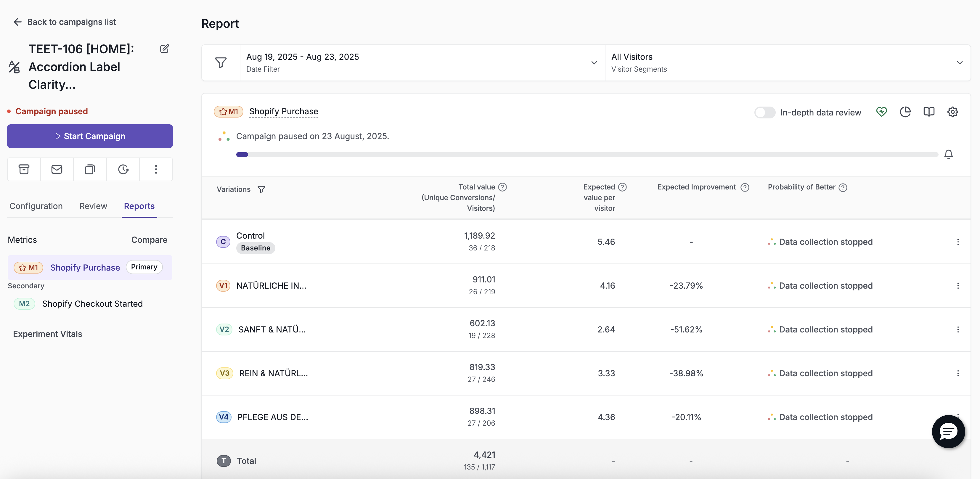Click the email report envelope icon
Viewport: 980px width, 479px height.
click(57, 169)
